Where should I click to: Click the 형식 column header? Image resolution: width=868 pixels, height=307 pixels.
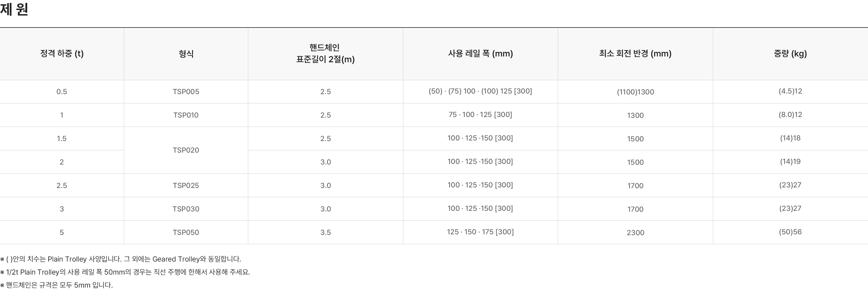[186, 54]
